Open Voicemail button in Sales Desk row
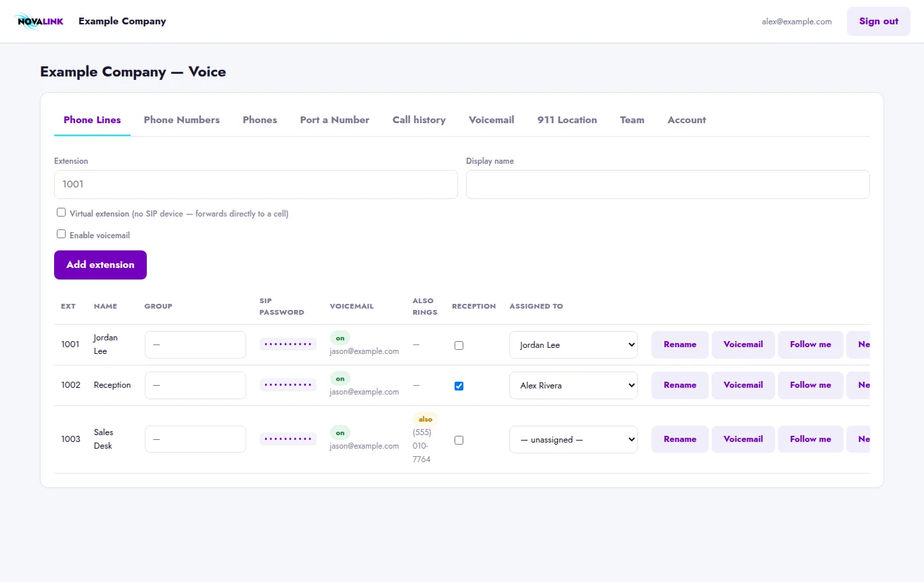This screenshot has height=582, width=924. tap(743, 439)
